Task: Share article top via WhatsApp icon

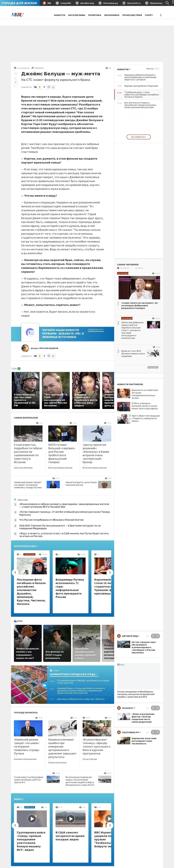Action: (53, 87)
